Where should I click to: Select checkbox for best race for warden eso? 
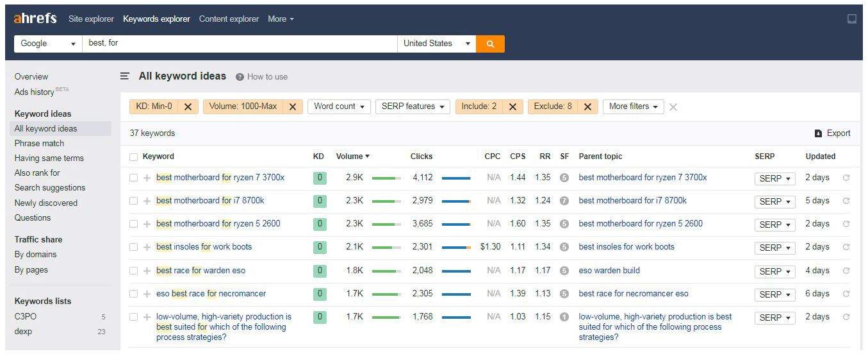pos(133,271)
